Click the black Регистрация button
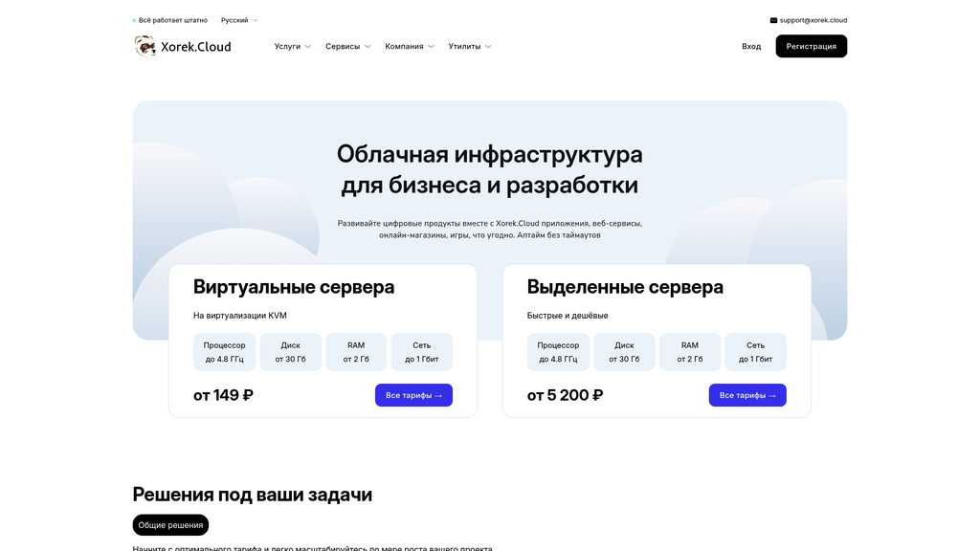The width and height of the screenshot is (980, 551). (x=811, y=46)
